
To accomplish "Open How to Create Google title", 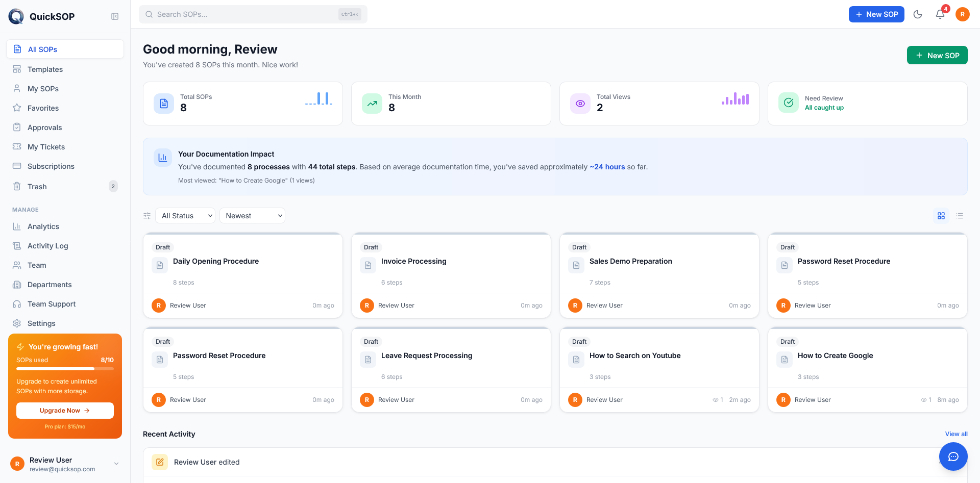I will pyautogui.click(x=836, y=355).
